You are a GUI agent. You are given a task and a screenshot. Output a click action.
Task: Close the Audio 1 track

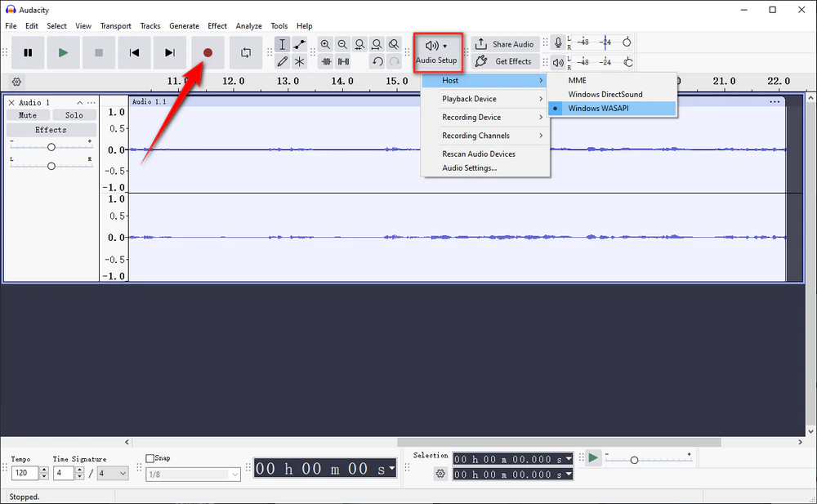11,103
